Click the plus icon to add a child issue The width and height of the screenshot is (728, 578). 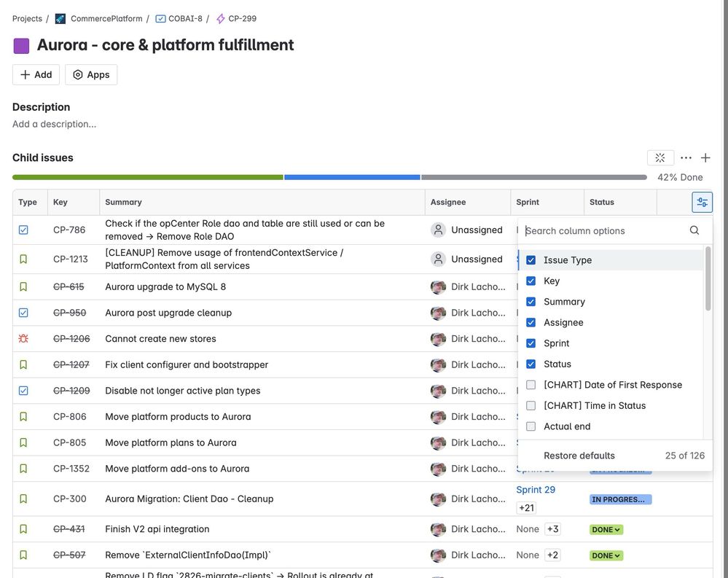tap(705, 157)
